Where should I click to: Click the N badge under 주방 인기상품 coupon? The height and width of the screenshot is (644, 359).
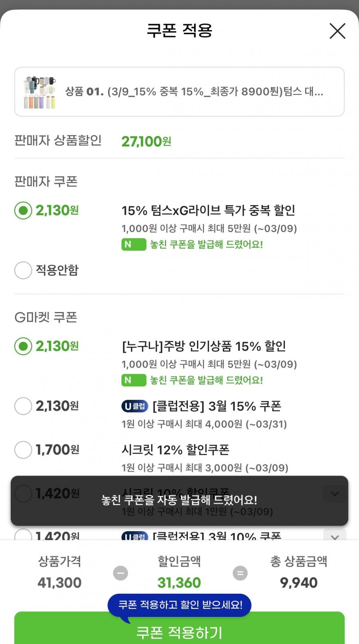point(134,380)
